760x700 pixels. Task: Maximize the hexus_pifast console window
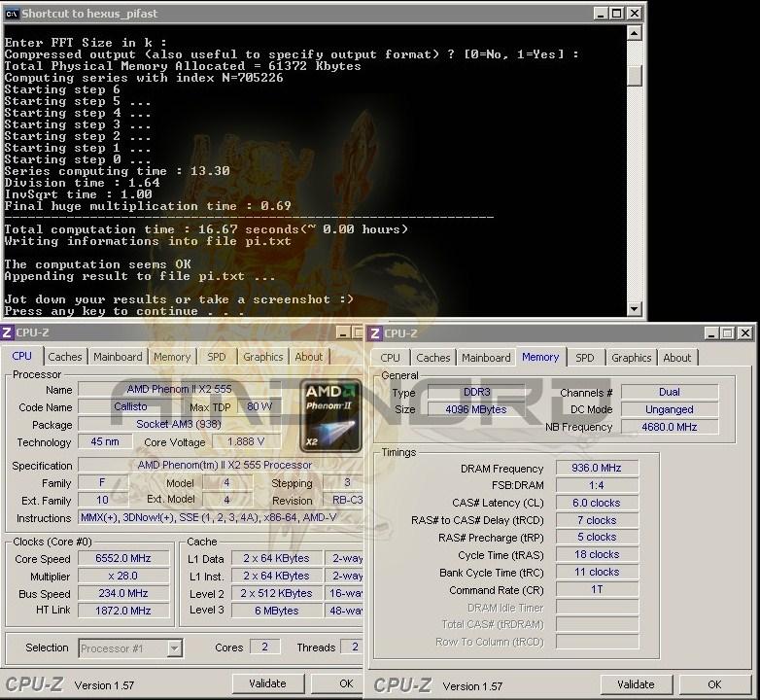point(616,13)
